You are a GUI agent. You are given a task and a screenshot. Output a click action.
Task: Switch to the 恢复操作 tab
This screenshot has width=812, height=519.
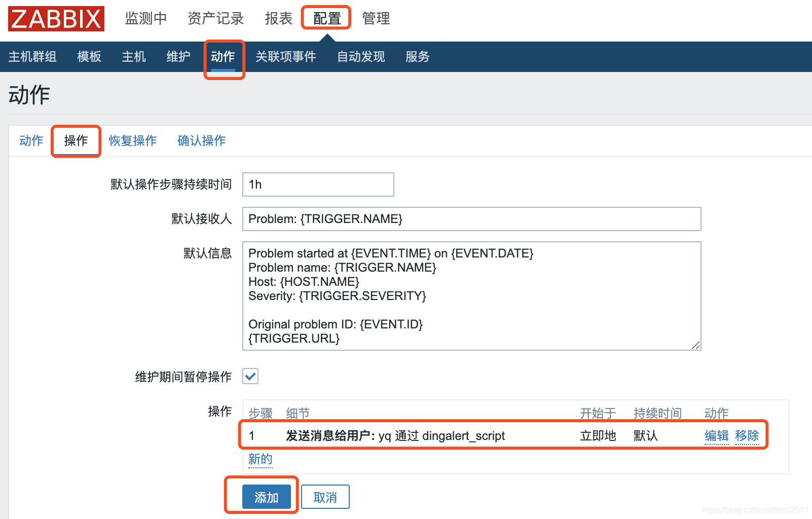133,140
